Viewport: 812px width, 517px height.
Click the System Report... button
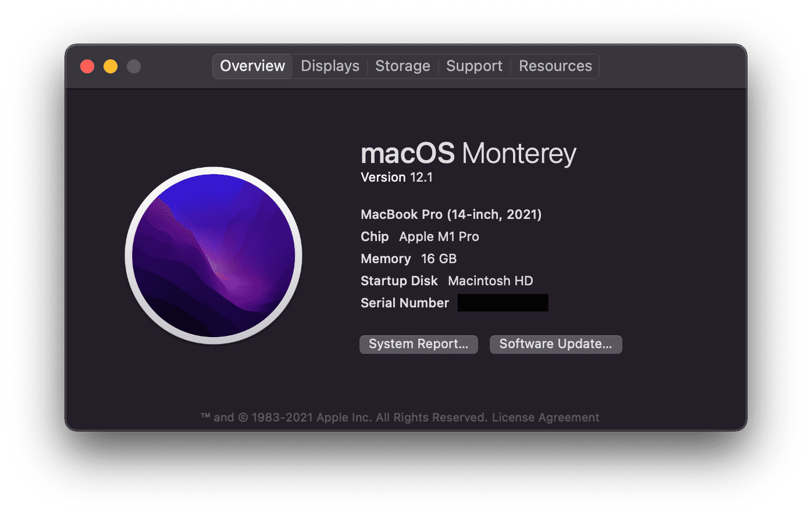pos(419,344)
